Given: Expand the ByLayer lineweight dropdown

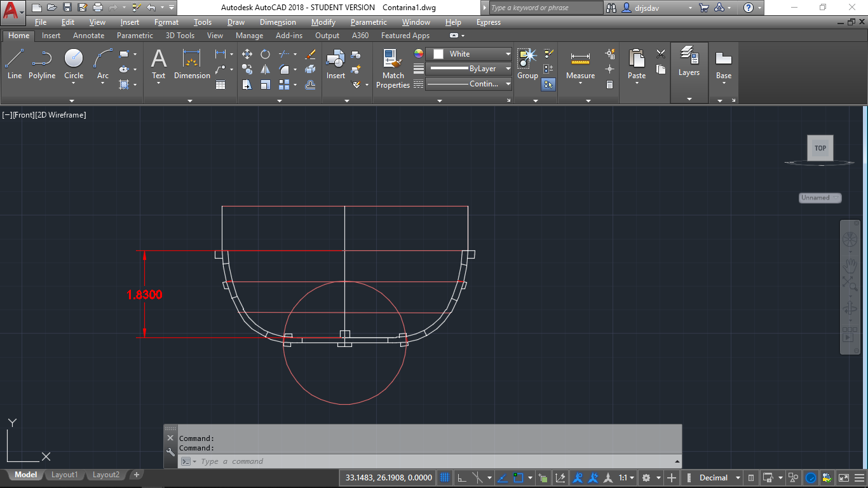Looking at the screenshot, I should pos(508,69).
